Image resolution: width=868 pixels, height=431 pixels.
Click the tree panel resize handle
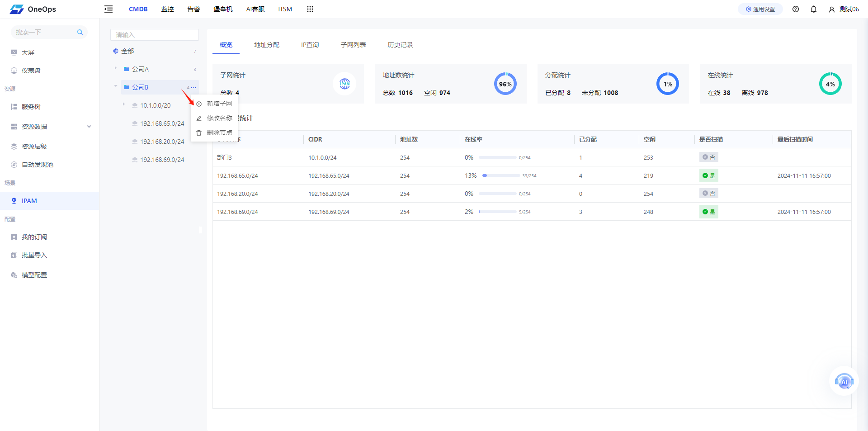[x=200, y=230]
